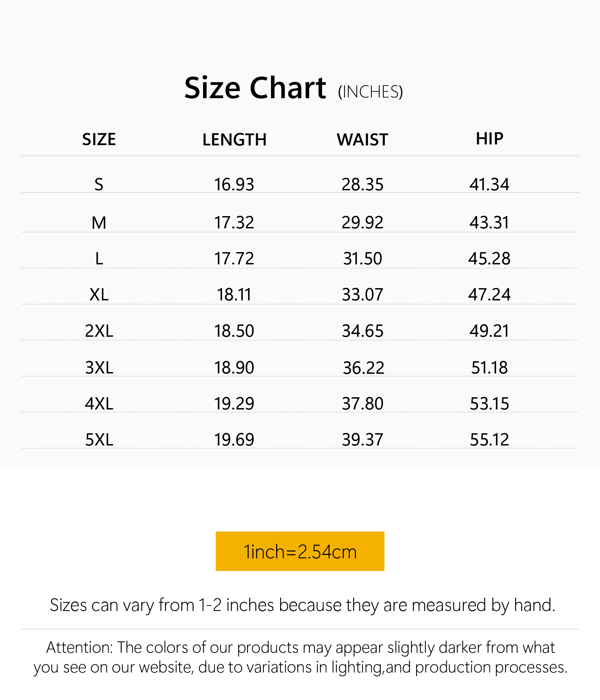Click the Attention color disclaimer text
This screenshot has width=600, height=700.
tap(300, 657)
